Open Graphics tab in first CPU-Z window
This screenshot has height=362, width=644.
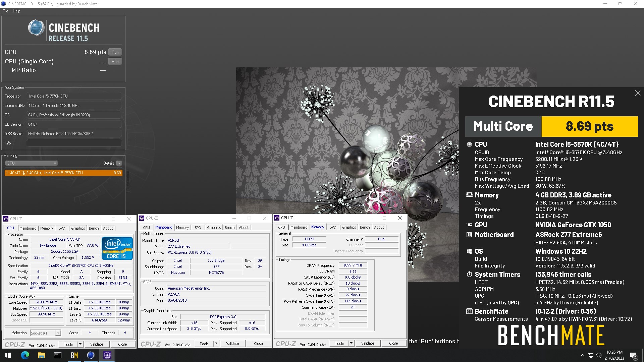[x=78, y=228]
